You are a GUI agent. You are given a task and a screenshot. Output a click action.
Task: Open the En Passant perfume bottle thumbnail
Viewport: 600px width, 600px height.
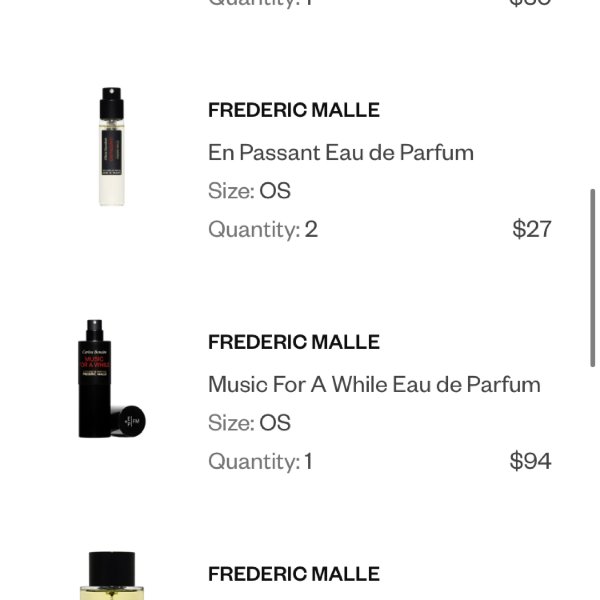111,147
